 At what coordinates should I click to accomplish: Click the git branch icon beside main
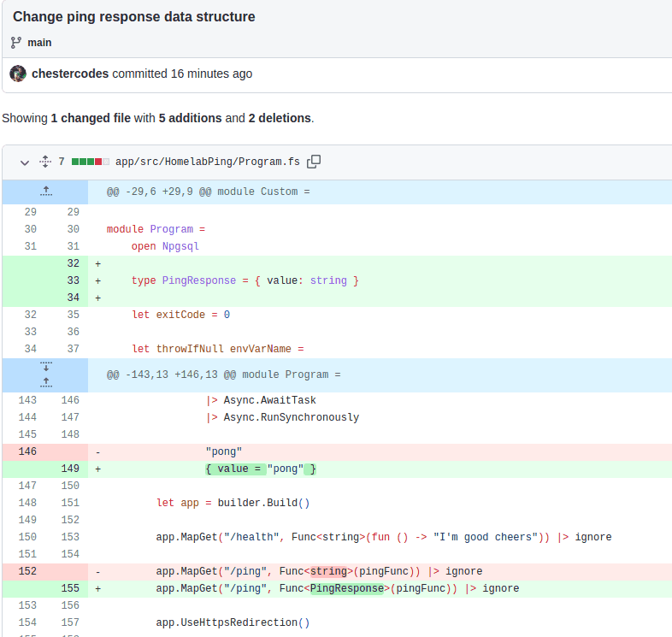16,42
